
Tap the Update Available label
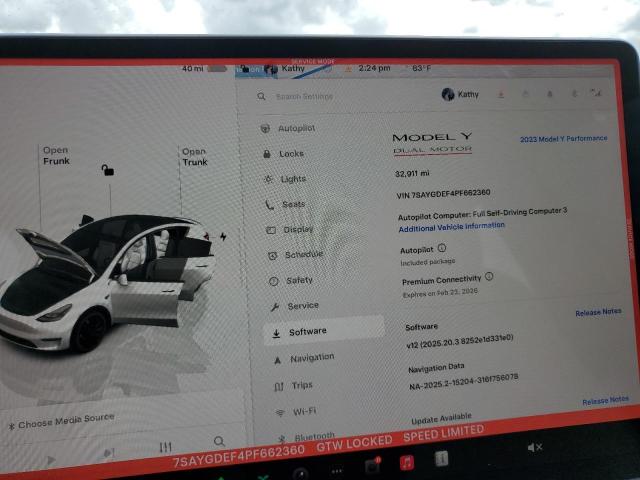[x=442, y=419]
